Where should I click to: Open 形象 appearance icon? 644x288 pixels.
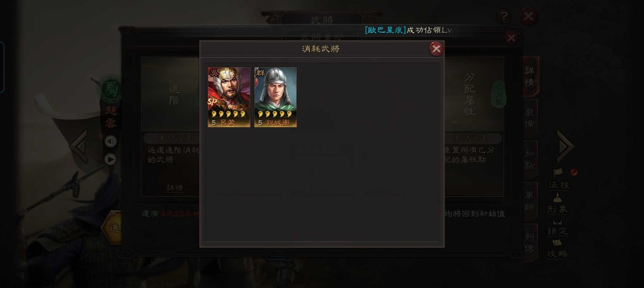(x=557, y=202)
